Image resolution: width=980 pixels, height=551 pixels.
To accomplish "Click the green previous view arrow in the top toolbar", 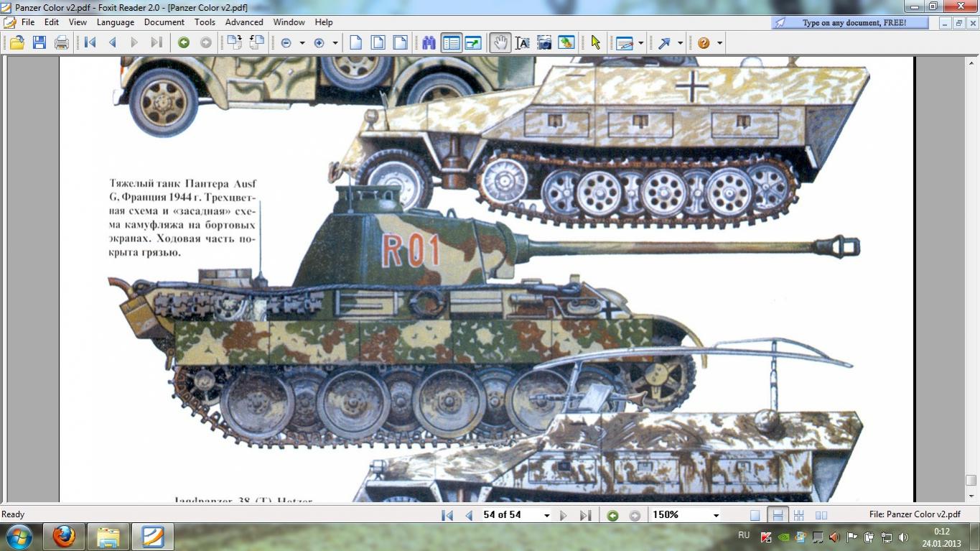I will (x=184, y=42).
